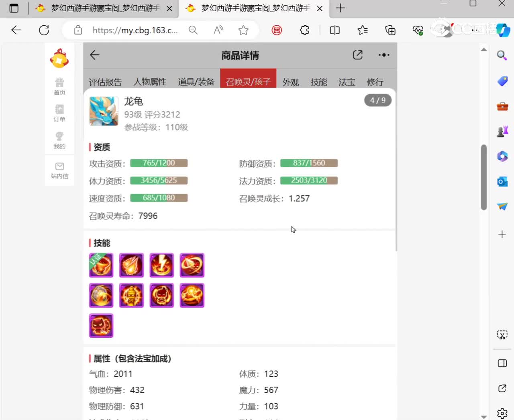This screenshot has height=420, width=514.
Task: Open 站内信 messages in the left navigation
Action: click(59, 170)
